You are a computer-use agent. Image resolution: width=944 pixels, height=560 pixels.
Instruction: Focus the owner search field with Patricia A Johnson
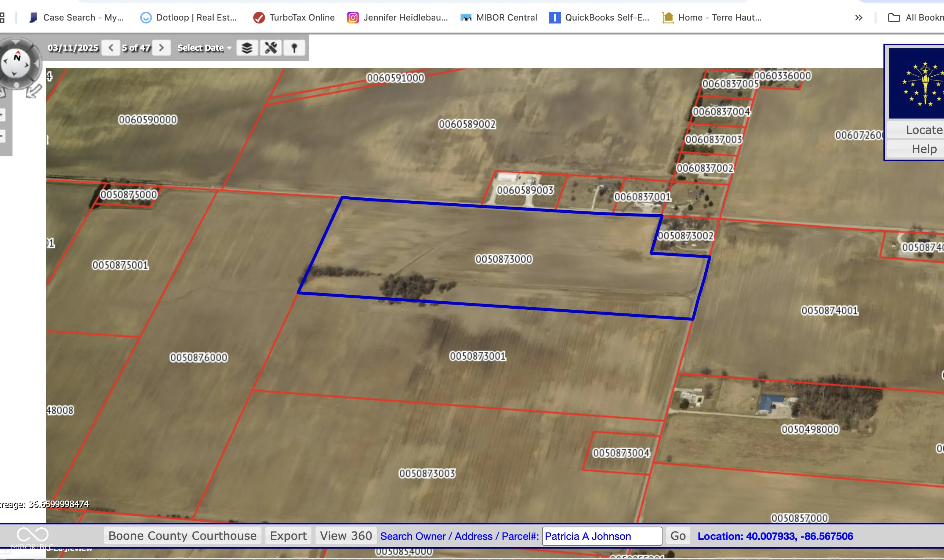602,536
